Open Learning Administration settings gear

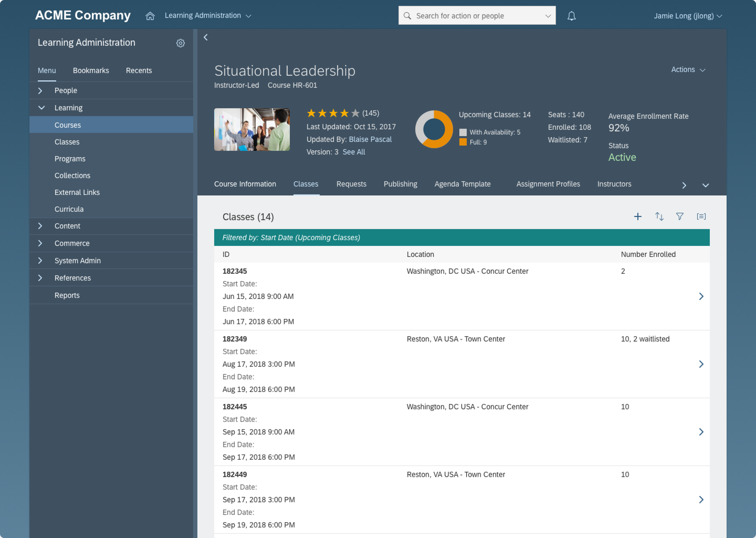pos(181,43)
